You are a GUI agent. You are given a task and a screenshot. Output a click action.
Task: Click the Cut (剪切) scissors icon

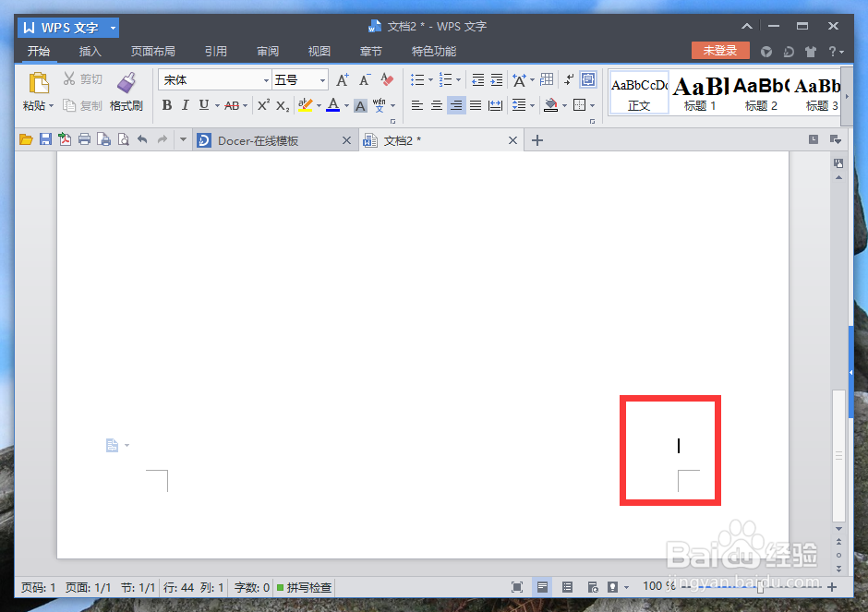(x=68, y=78)
